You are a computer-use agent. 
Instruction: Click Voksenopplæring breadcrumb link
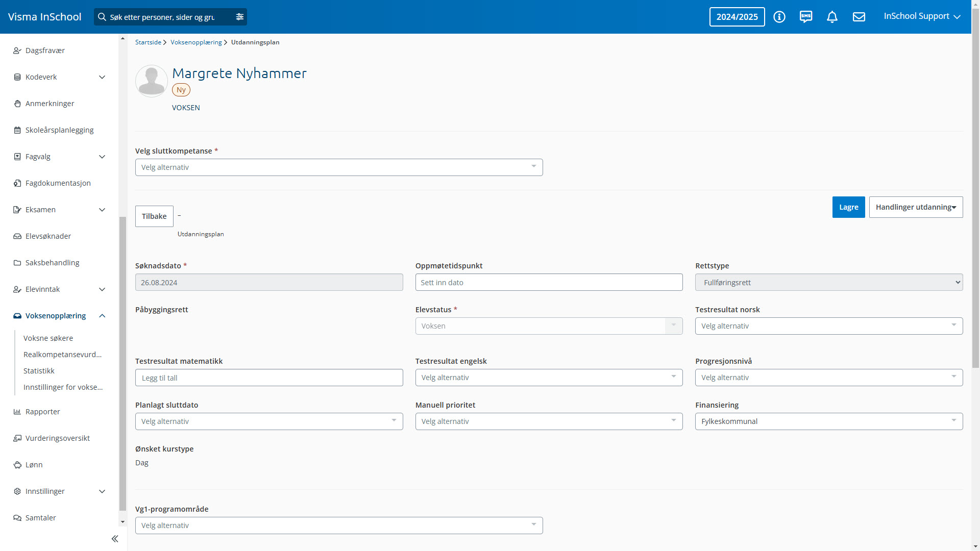point(196,42)
